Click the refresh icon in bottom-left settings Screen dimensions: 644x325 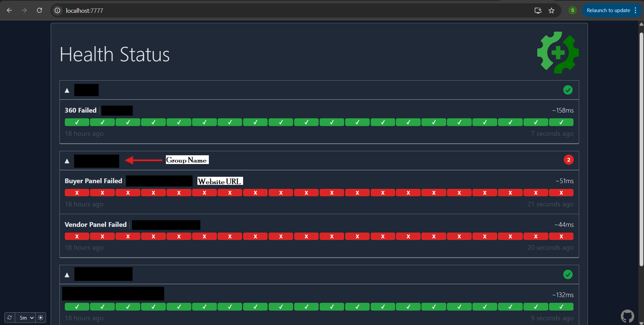click(10, 318)
